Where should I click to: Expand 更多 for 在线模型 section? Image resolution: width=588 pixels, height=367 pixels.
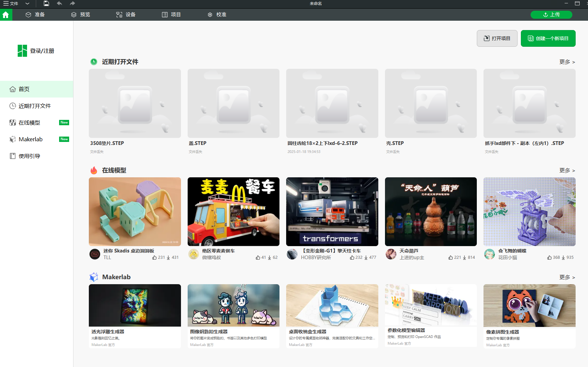click(567, 170)
